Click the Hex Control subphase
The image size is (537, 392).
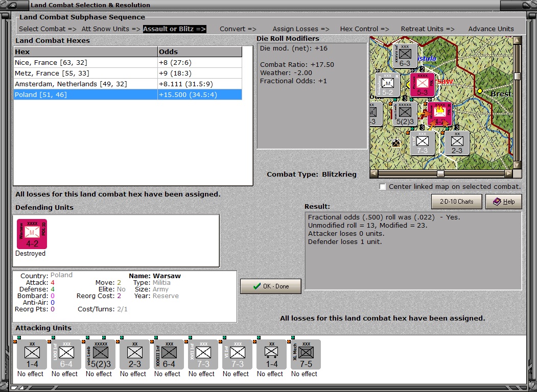tap(364, 29)
